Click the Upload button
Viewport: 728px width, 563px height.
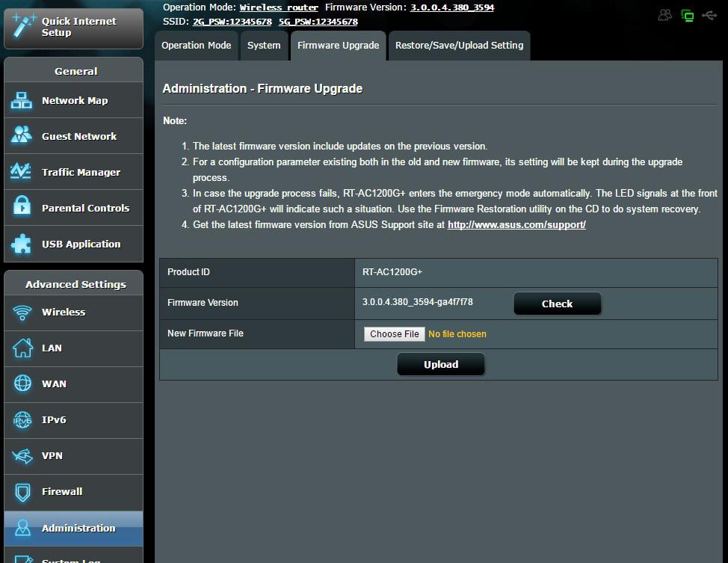440,365
